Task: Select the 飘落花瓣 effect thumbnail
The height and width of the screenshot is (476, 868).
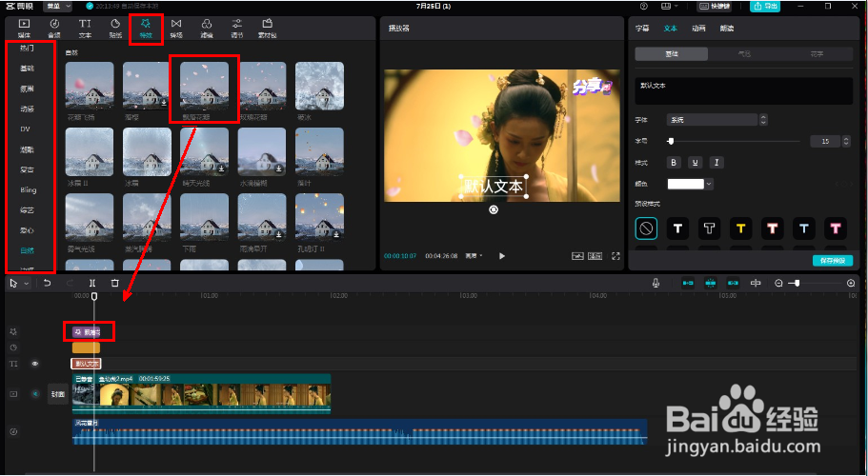Action: coord(204,86)
